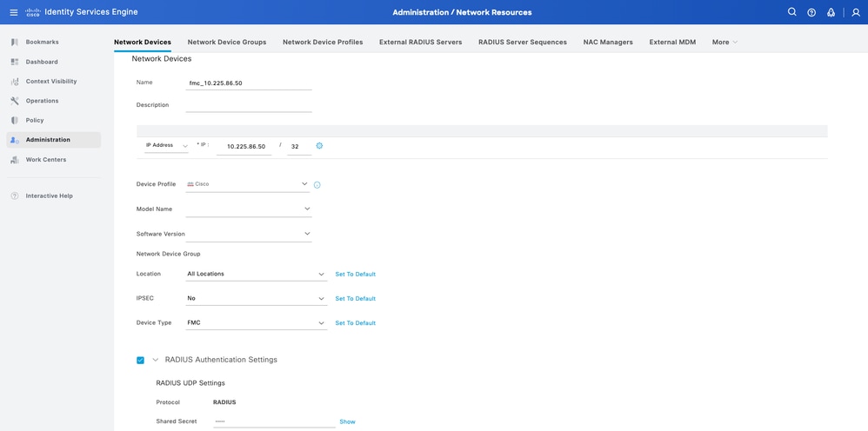Collapse RADIUS Authentication Settings section chevron
The image size is (868, 431).
click(x=156, y=360)
